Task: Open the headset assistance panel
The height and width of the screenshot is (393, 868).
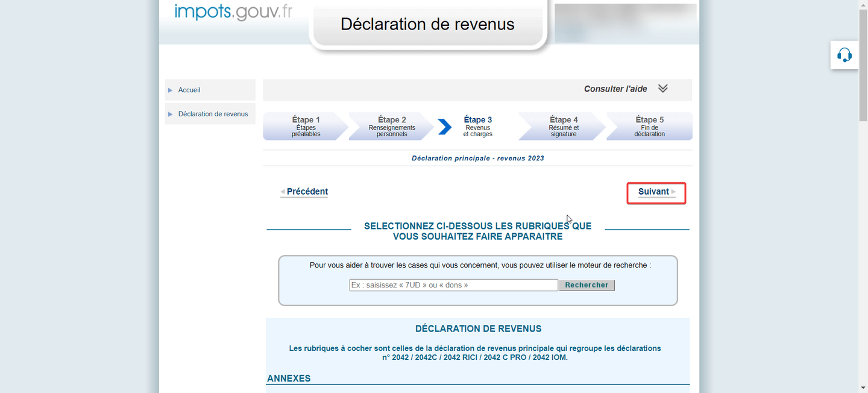Action: tap(844, 55)
